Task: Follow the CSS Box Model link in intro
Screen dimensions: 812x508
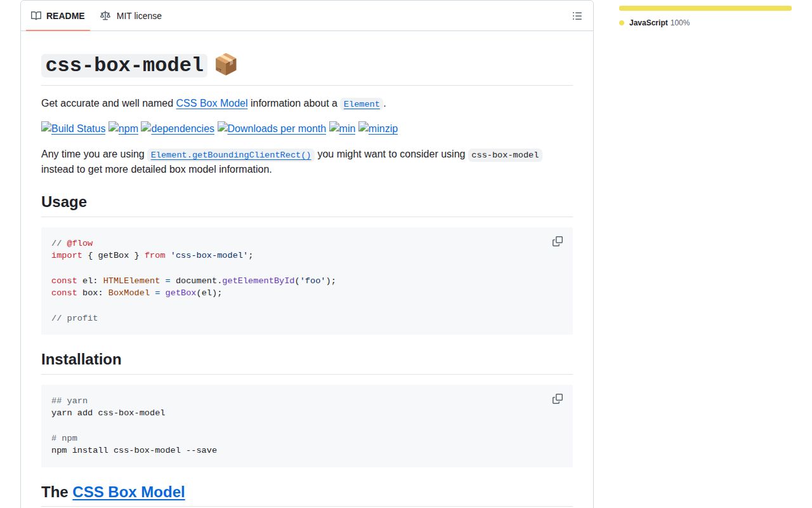Action: [212, 103]
